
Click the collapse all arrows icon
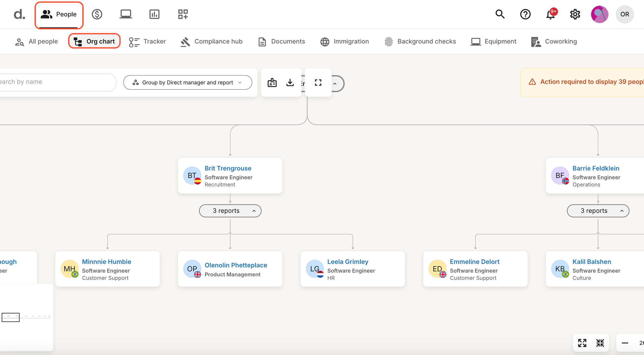[600, 343]
